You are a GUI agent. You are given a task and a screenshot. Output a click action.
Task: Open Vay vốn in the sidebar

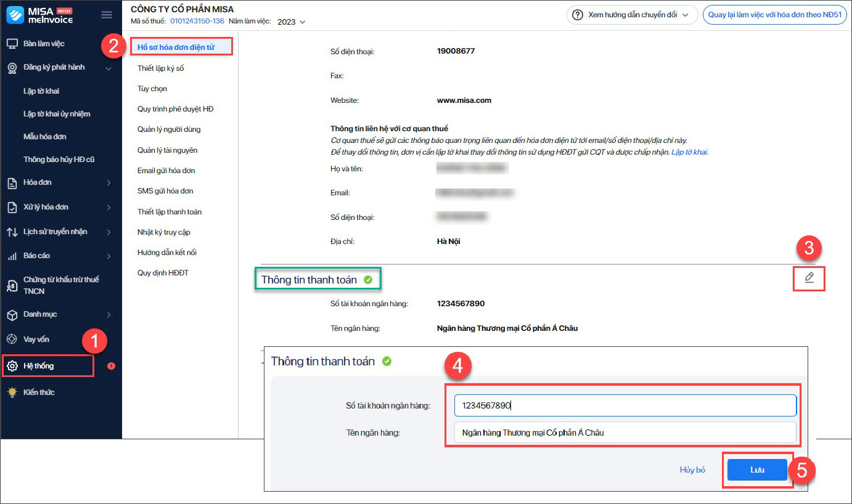pos(36,339)
